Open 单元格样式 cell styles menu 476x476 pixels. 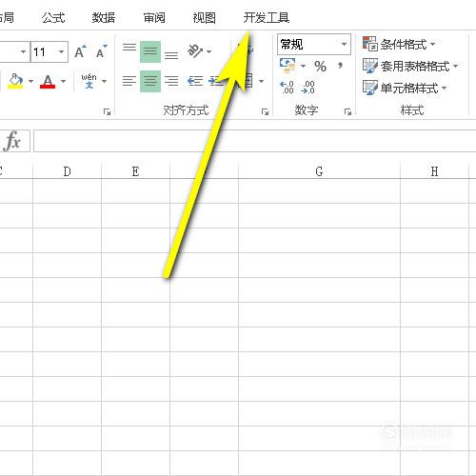point(405,88)
